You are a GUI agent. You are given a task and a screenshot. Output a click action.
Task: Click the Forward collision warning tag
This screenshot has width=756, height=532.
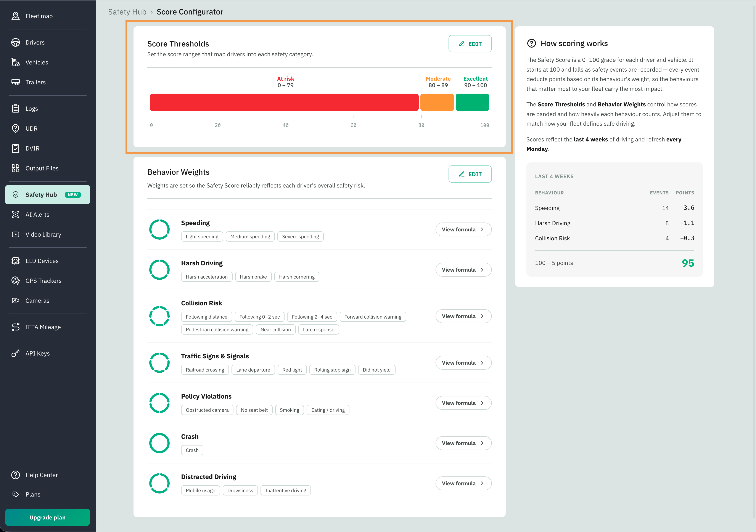373,317
